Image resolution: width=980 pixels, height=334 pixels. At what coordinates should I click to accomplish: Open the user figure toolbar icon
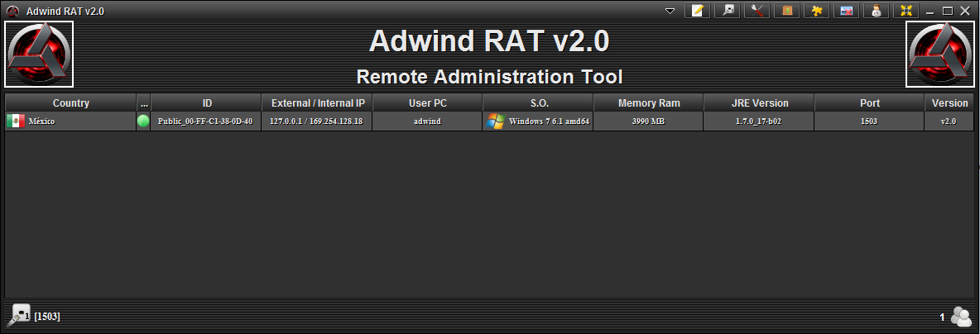coord(877,11)
